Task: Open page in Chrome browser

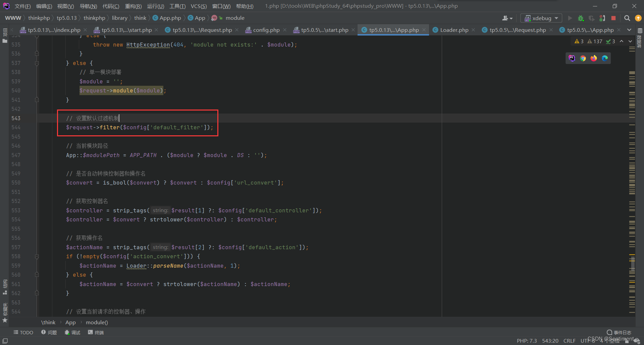Action: coord(583,58)
